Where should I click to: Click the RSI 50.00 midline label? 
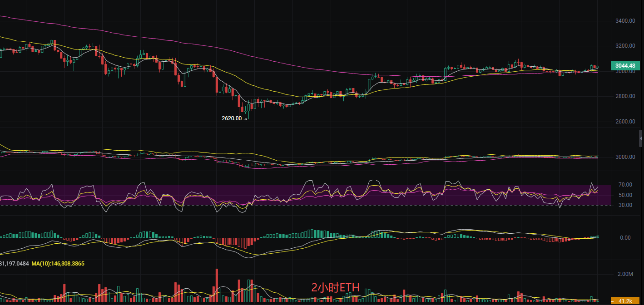tap(625, 195)
